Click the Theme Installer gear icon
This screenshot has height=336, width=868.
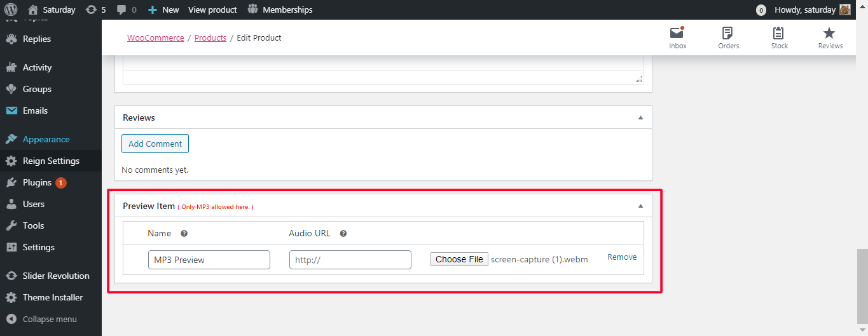tap(11, 297)
